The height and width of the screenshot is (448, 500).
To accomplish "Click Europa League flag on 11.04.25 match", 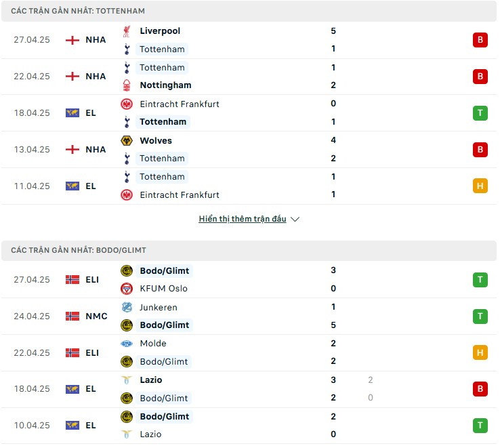I will [72, 186].
